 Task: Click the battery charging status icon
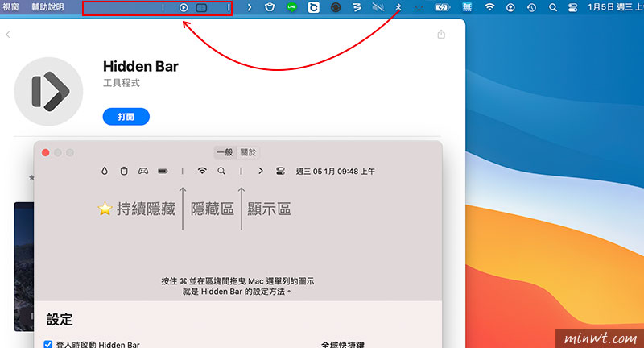click(442, 7)
